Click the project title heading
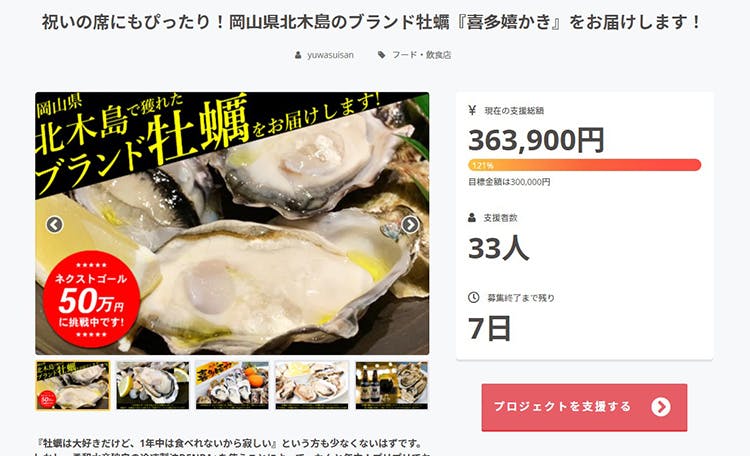The image size is (750, 456). click(x=372, y=22)
